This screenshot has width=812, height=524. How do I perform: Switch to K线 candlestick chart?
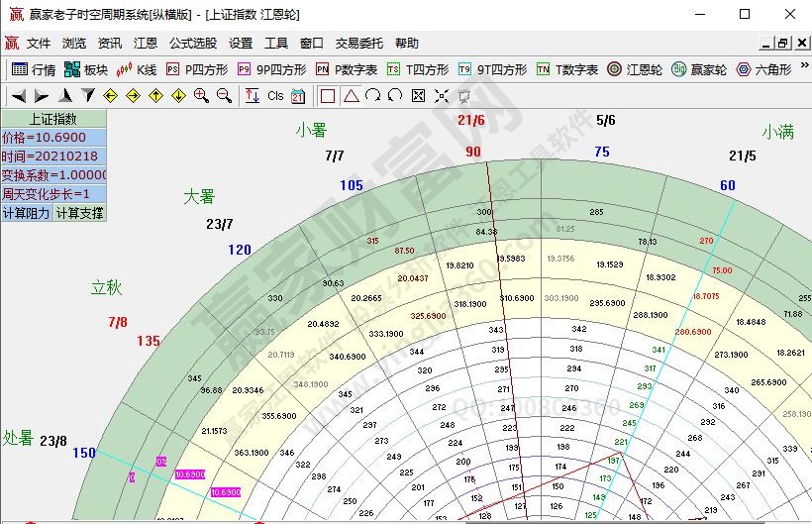pyautogui.click(x=137, y=69)
